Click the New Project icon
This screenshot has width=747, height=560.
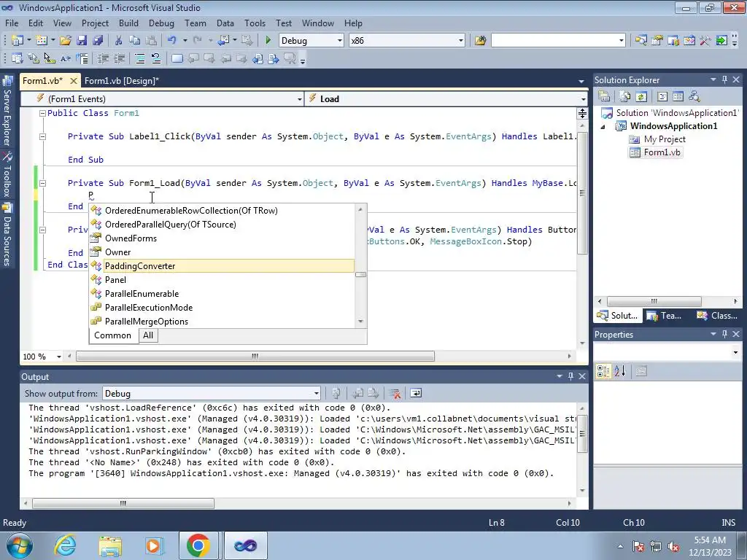(x=18, y=41)
